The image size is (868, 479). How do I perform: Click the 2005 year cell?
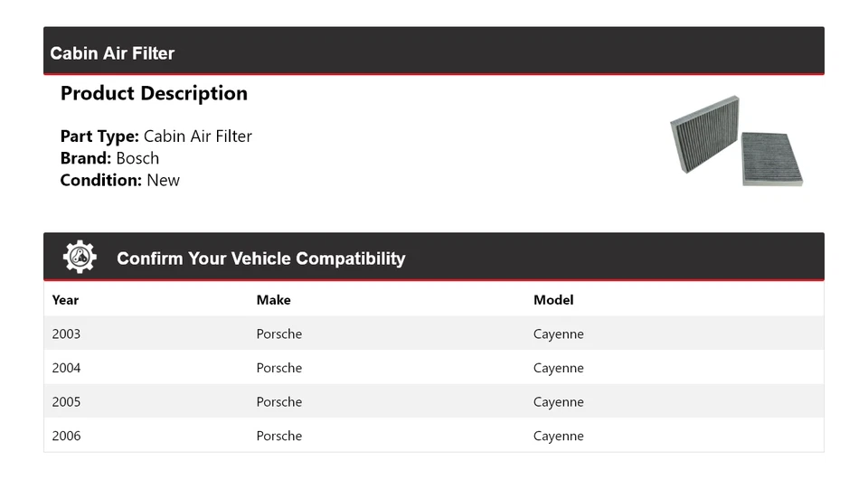(66, 402)
